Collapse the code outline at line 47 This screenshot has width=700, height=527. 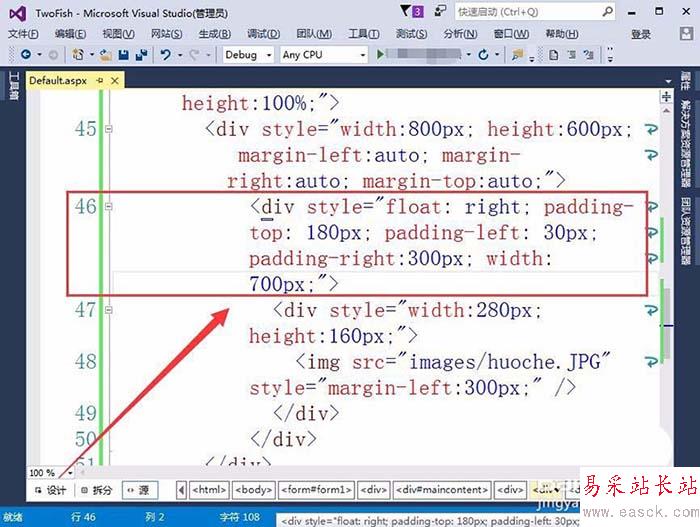[x=108, y=310]
